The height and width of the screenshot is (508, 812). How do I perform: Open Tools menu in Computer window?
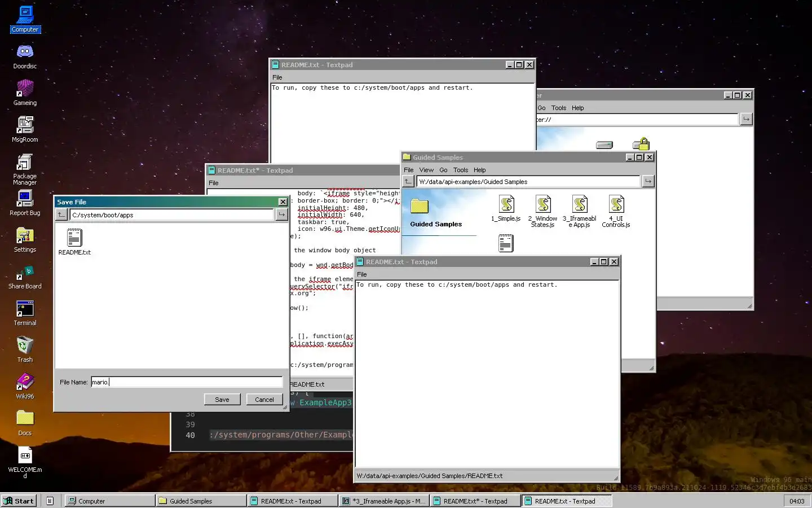559,108
